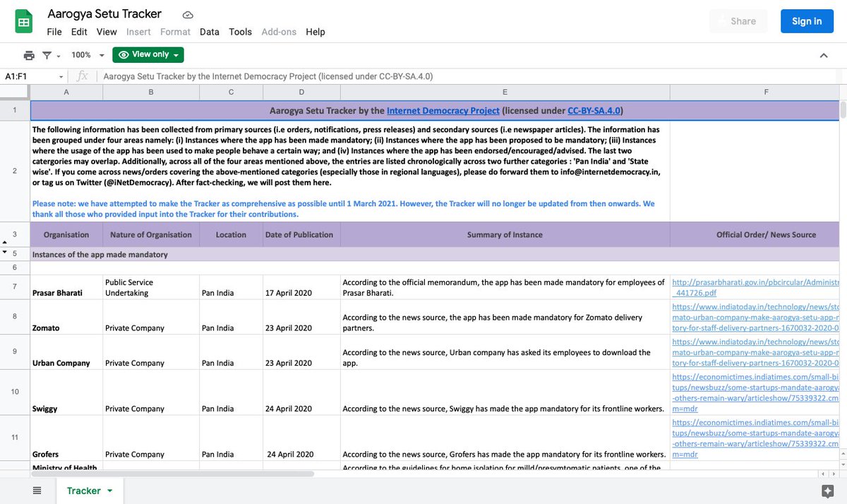
Task: Open the economictimes link in Grofers row
Action: (x=755, y=438)
